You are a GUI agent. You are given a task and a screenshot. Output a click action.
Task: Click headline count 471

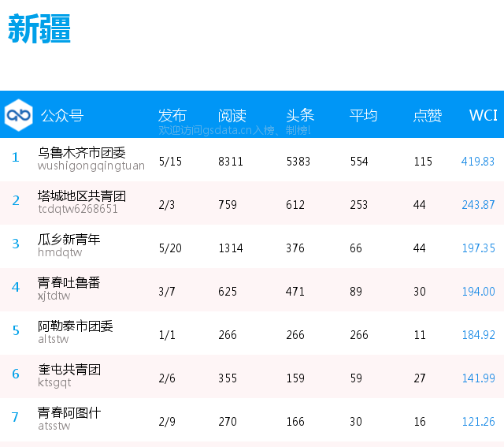tap(295, 292)
